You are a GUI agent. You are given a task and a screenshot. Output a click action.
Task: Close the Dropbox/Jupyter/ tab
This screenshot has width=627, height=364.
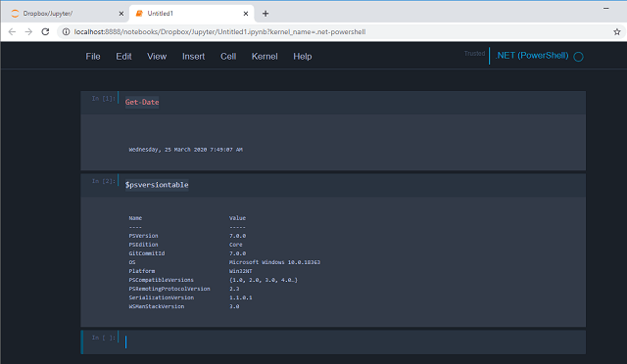click(x=121, y=14)
